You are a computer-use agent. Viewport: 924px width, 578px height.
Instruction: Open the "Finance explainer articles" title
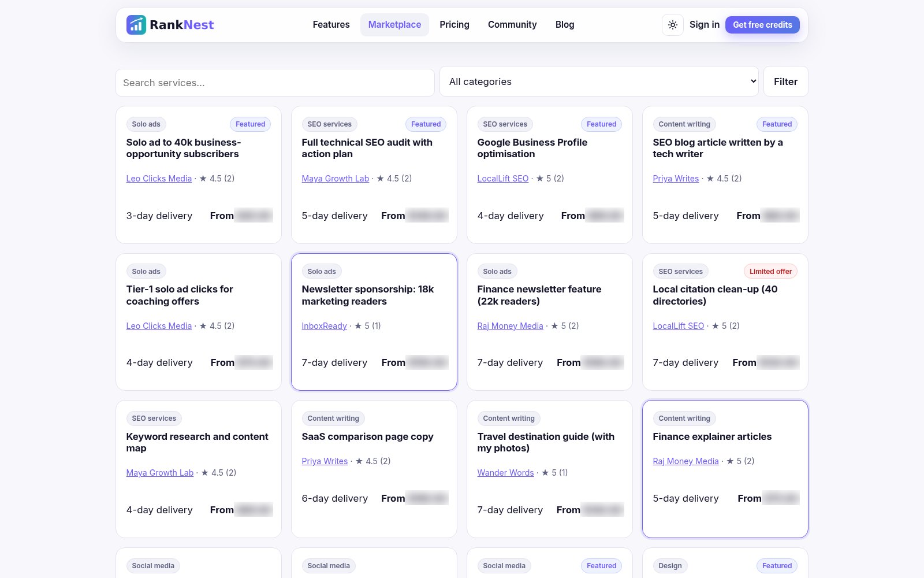[712, 436]
